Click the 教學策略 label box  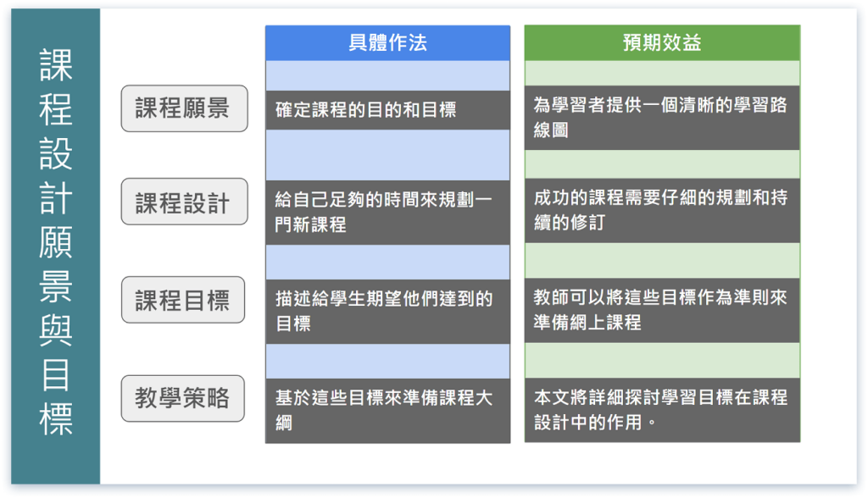pos(184,398)
